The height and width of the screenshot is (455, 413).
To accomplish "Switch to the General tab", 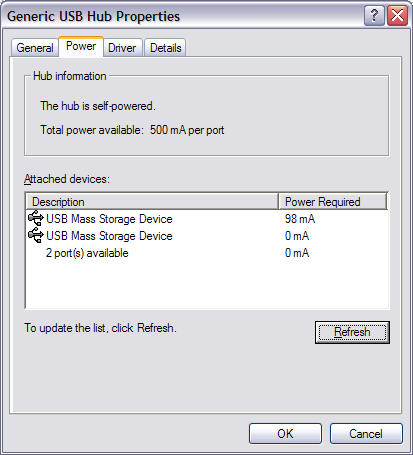I will (35, 47).
